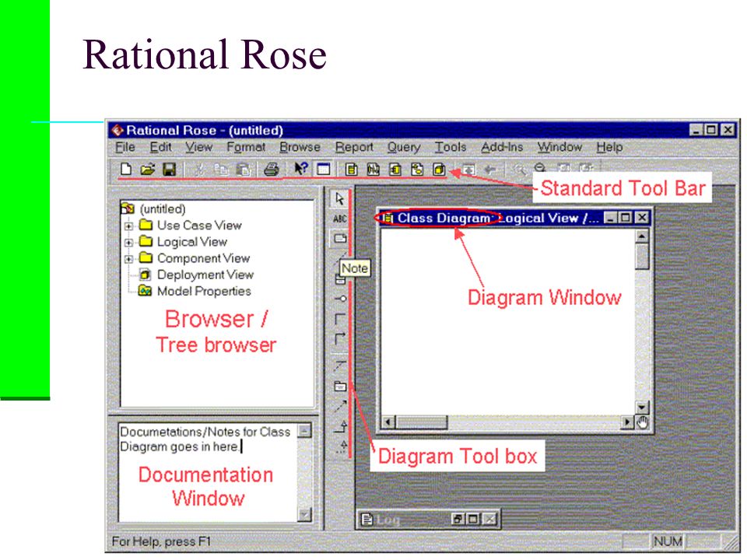Click documentation window scroll down arrow
Viewport: 747px width, 560px height.
tap(304, 515)
